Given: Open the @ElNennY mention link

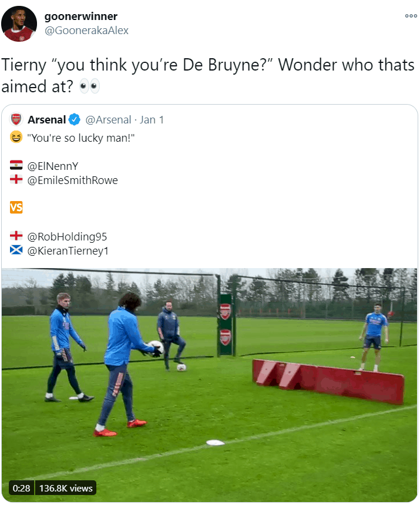Looking at the screenshot, I should pos(53,166).
